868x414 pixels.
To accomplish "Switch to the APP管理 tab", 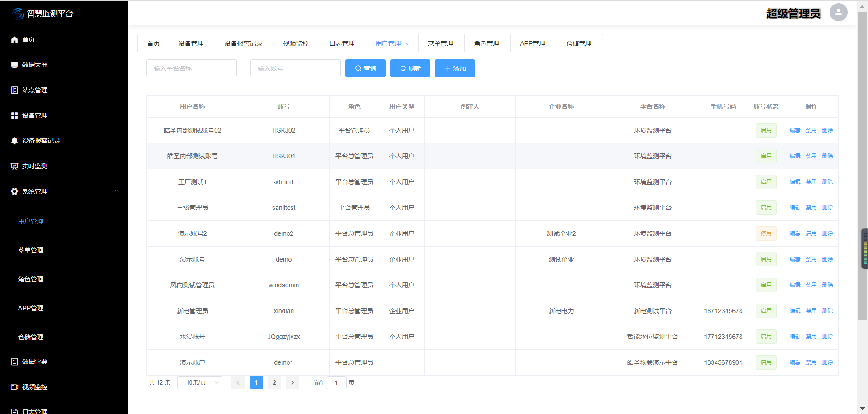I will (533, 43).
